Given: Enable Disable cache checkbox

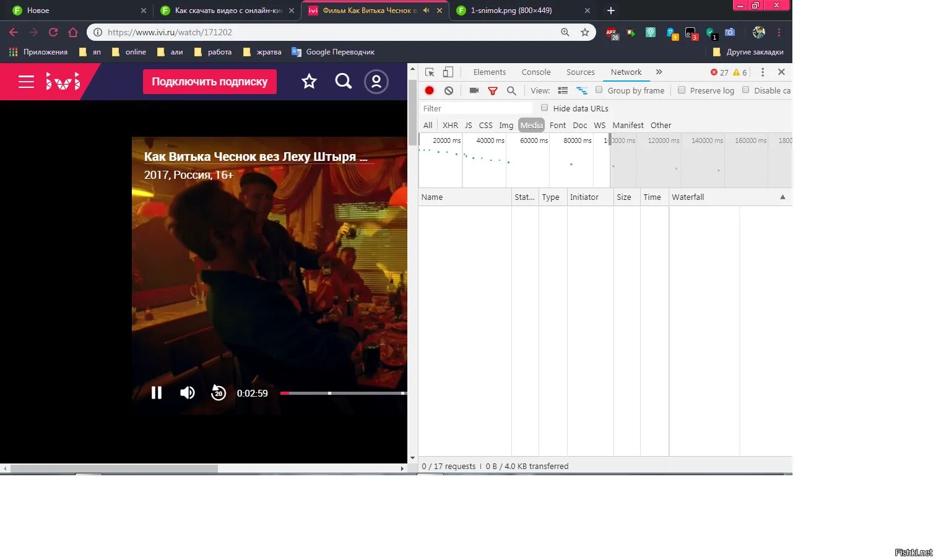Looking at the screenshot, I should (x=745, y=90).
